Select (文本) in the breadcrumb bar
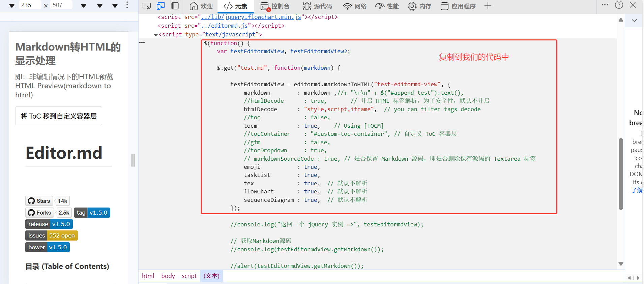 (211, 276)
